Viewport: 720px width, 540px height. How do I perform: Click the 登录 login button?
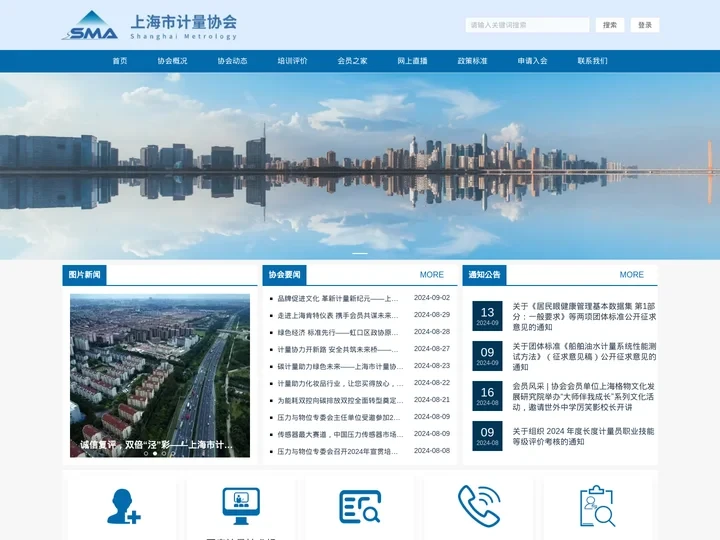pyautogui.click(x=645, y=25)
